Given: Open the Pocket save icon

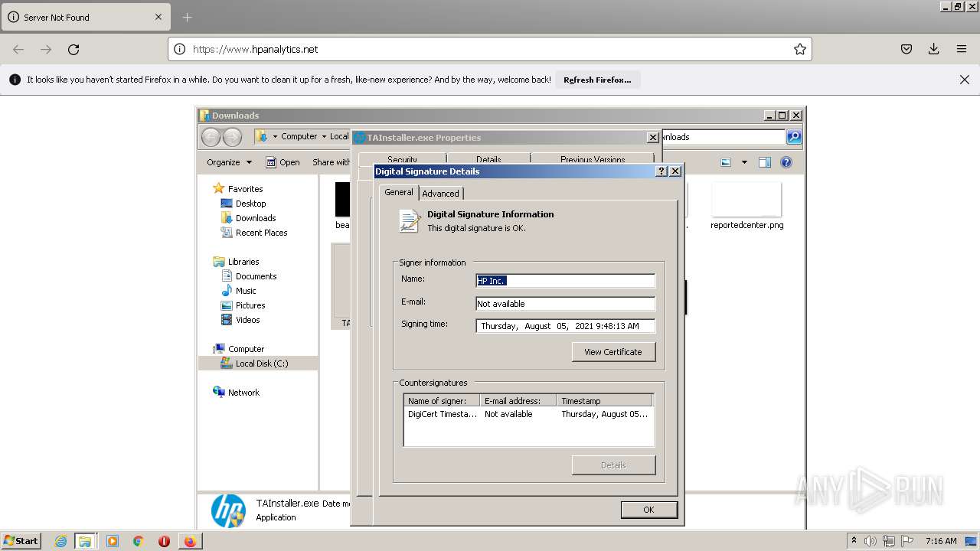Looking at the screenshot, I should (906, 49).
